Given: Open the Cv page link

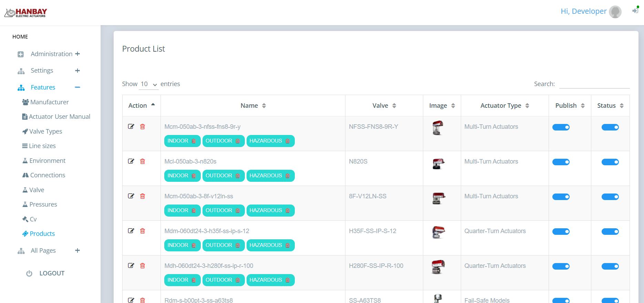Looking at the screenshot, I should tap(30, 219).
